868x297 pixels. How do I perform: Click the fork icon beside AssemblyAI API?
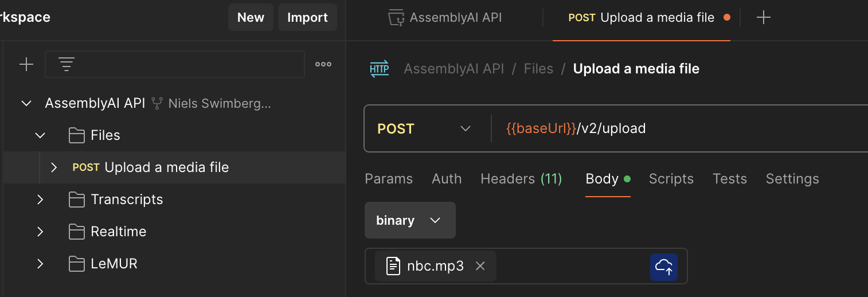157,103
